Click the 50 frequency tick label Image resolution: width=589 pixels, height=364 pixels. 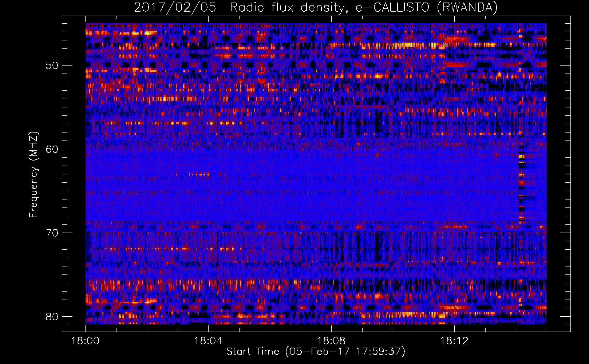[52, 66]
